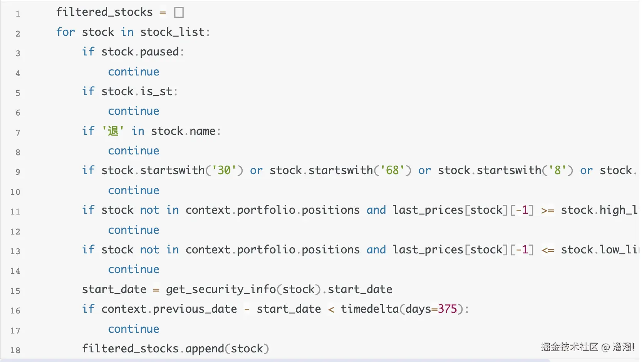Click the continue keyword on line 17
Image resolution: width=644 pixels, height=362 pixels.
pyautogui.click(x=134, y=329)
